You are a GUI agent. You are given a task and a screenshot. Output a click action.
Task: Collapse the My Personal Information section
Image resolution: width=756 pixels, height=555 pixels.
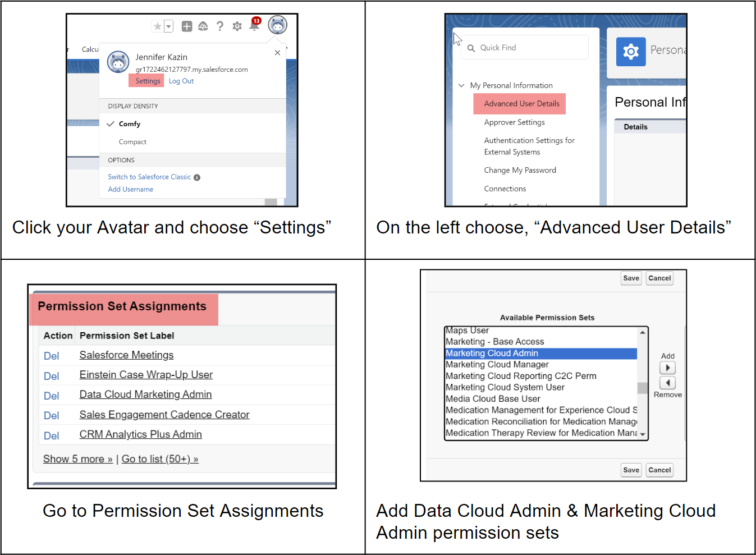(461, 85)
